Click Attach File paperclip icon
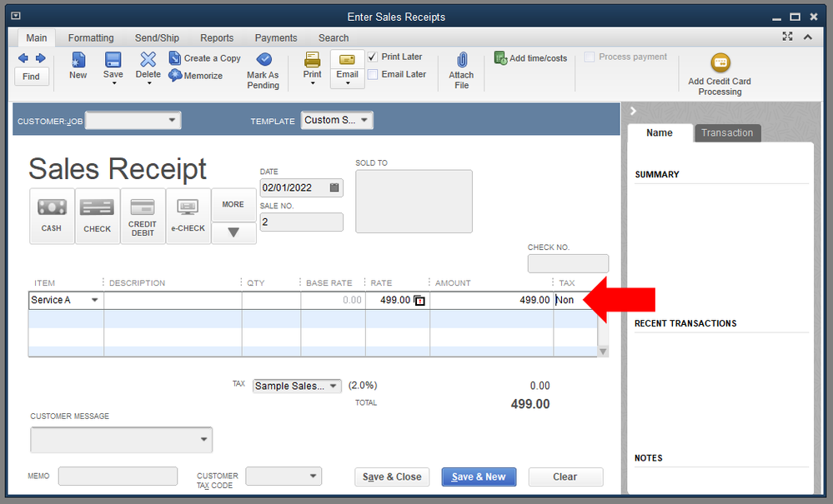This screenshot has height=504, width=833. pyautogui.click(x=462, y=59)
